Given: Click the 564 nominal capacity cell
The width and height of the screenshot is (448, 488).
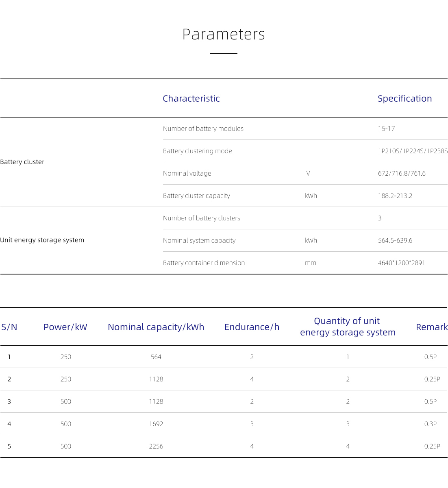Looking at the screenshot, I should (x=156, y=357).
